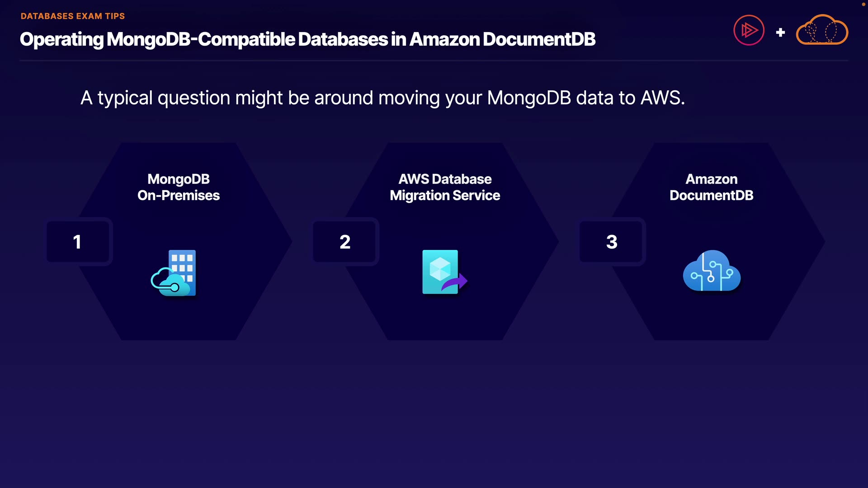Click the divider line under the title
Viewport: 868px width, 488px height.
tap(434, 60)
